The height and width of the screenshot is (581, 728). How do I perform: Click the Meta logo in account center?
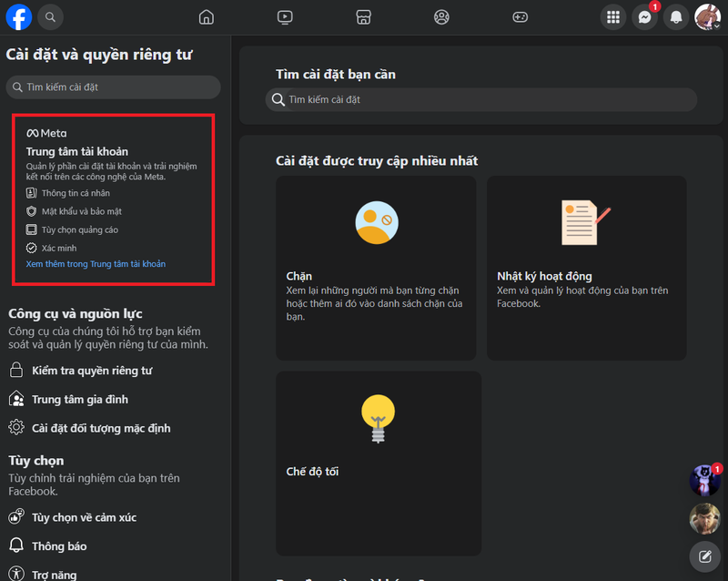tap(46, 133)
